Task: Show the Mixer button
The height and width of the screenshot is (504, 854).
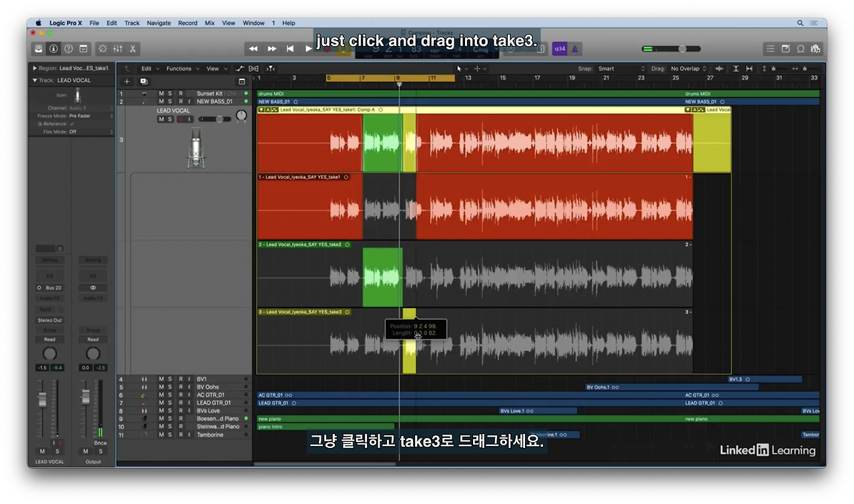Action: coord(118,49)
